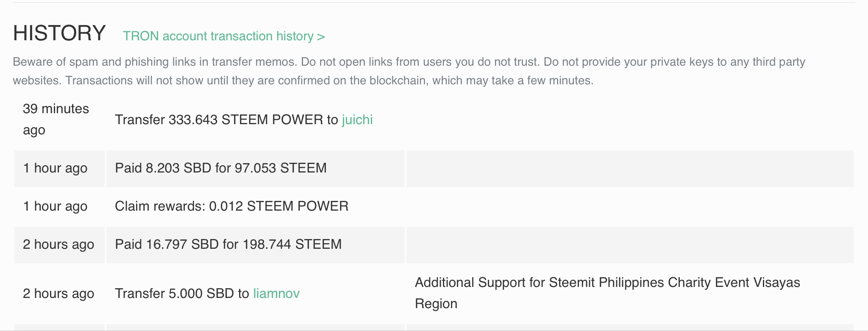
Task: Open liamnov user profile link
Action: (x=276, y=293)
